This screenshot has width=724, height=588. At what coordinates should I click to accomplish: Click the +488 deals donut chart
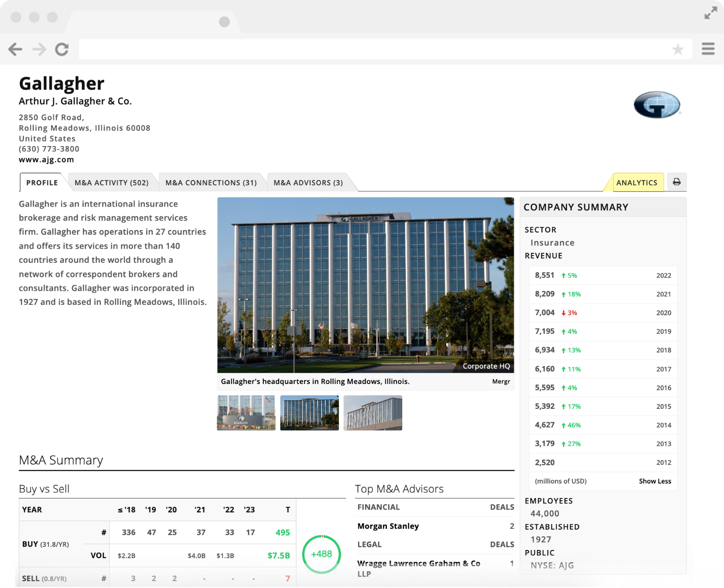pos(322,554)
